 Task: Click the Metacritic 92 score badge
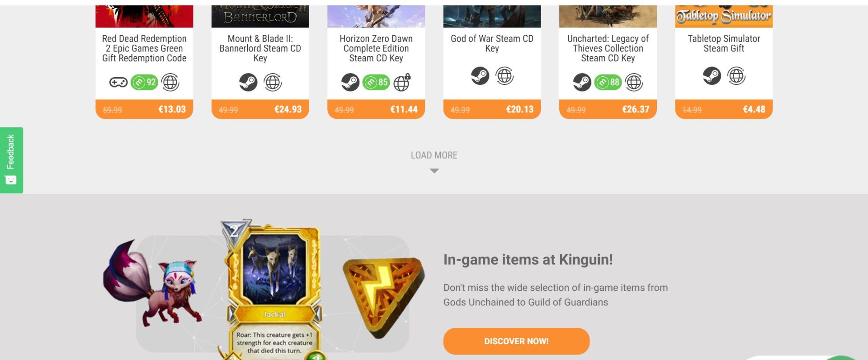(x=144, y=82)
